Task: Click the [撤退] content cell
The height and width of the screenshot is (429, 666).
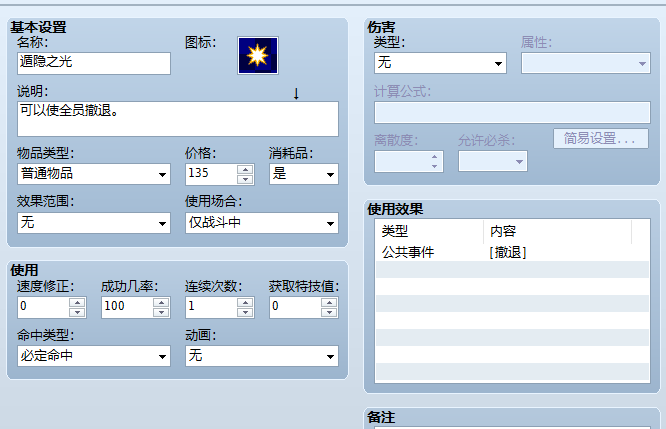Action: pyautogui.click(x=508, y=253)
